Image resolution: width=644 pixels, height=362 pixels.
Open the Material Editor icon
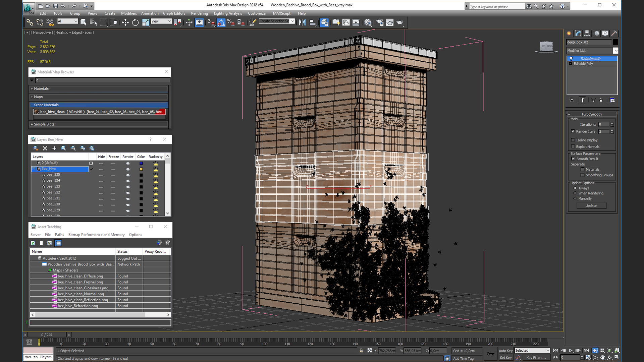368,22
